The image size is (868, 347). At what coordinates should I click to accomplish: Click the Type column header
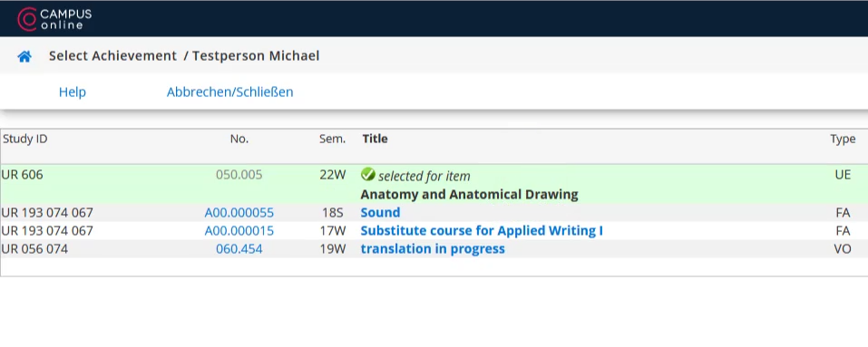click(843, 139)
